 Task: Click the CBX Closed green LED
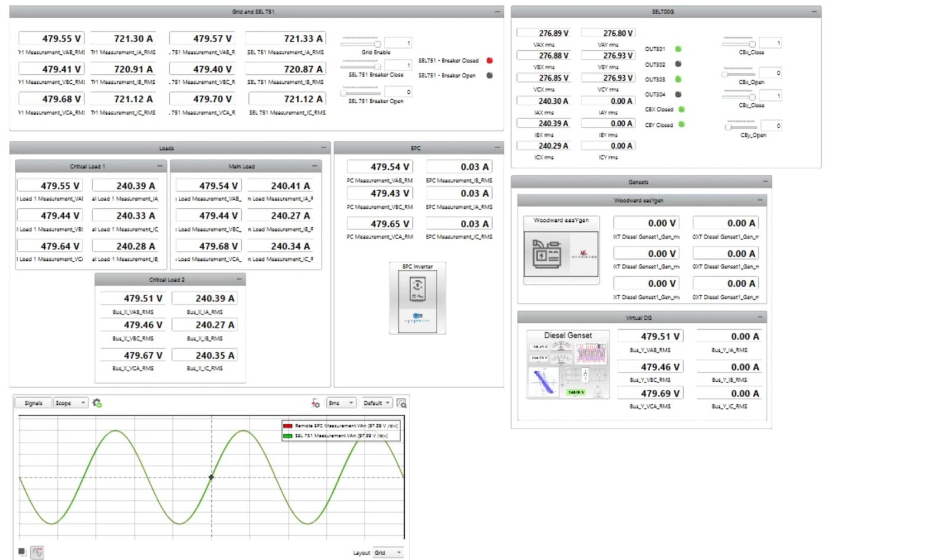(x=681, y=109)
